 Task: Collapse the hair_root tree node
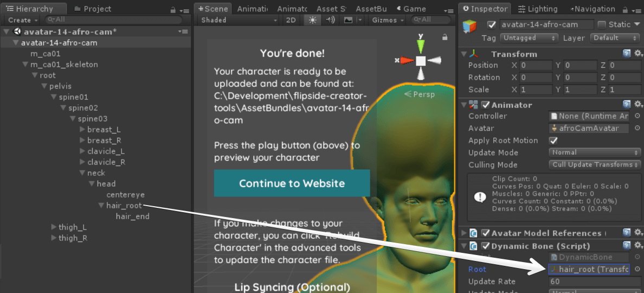pyautogui.click(x=101, y=206)
